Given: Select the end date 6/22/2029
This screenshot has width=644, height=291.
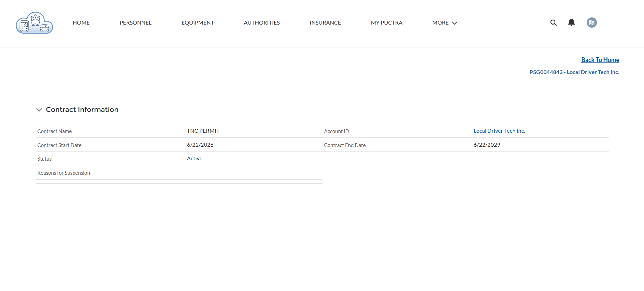Looking at the screenshot, I should click(x=487, y=145).
